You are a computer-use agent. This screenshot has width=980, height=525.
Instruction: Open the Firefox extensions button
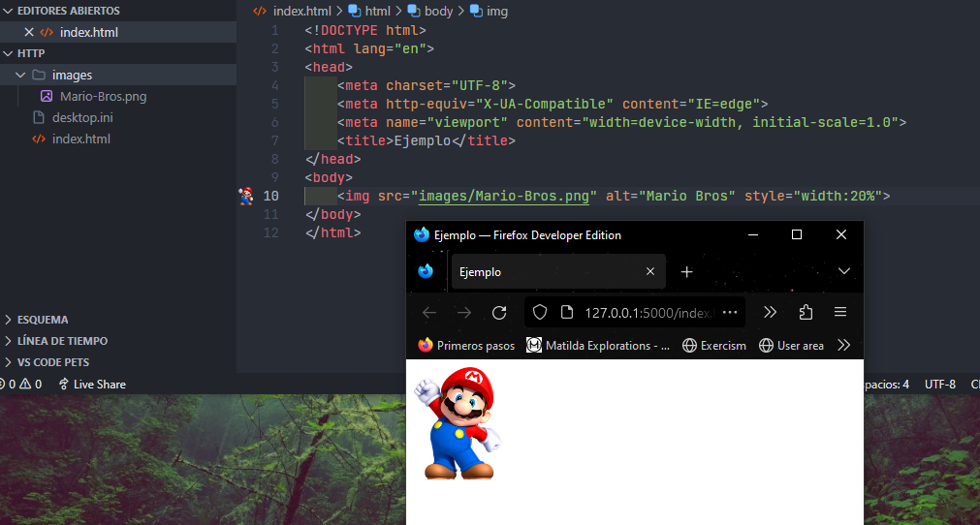coord(806,312)
